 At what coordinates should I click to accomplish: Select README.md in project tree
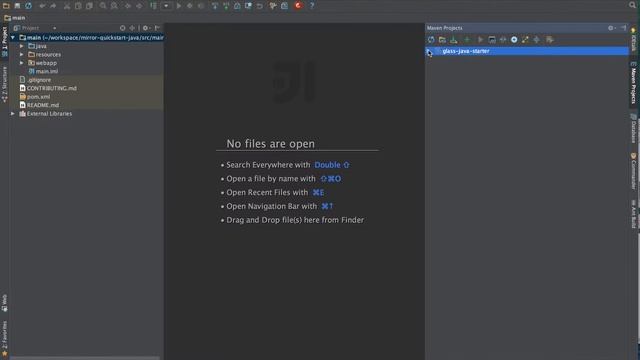(40, 105)
